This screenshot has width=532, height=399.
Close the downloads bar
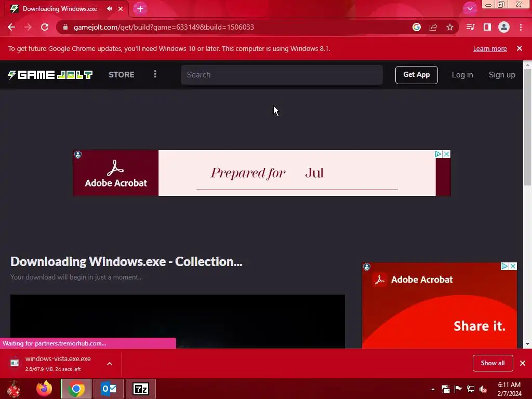point(523,363)
